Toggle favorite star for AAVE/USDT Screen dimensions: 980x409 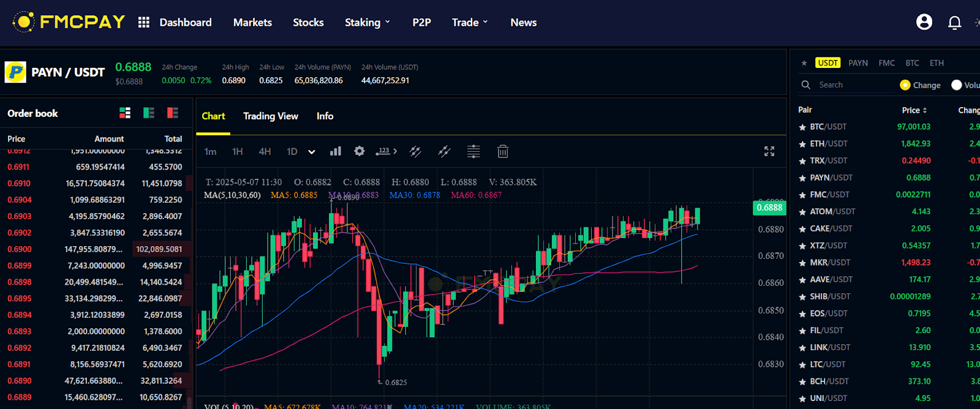coord(802,280)
